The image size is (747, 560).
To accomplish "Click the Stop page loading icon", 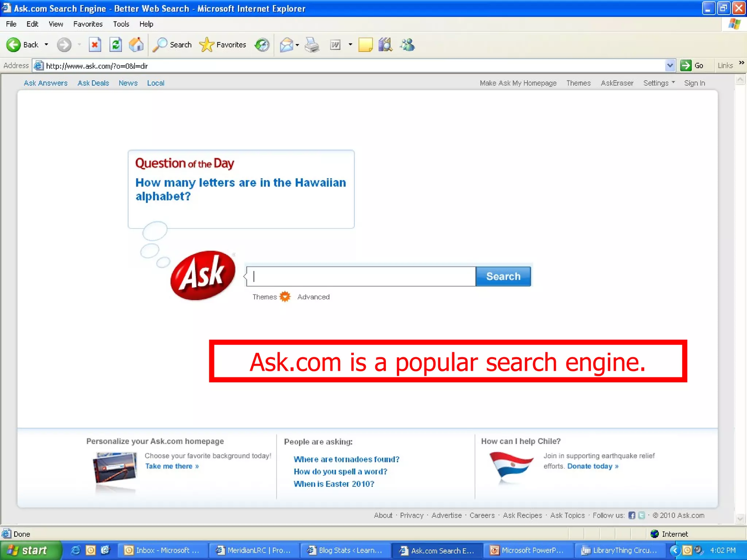I will 95,45.
